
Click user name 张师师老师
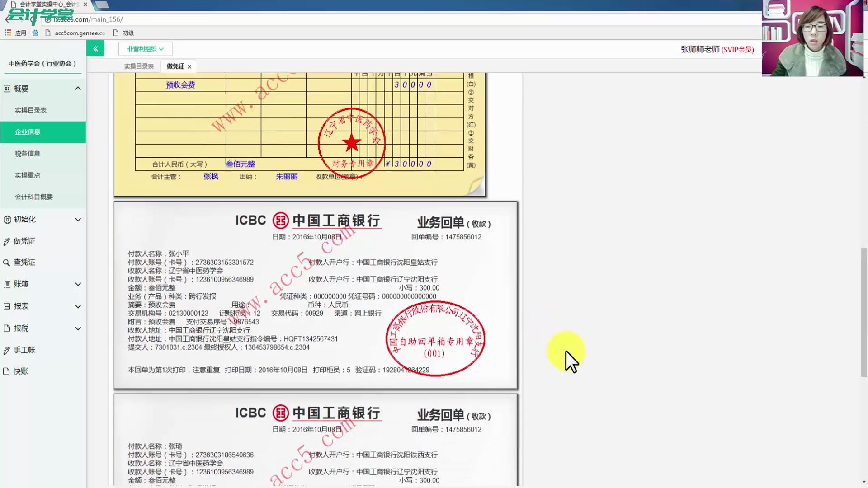coord(700,49)
